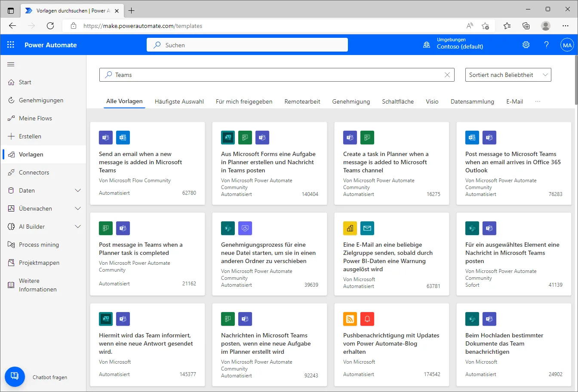The height and width of the screenshot is (392, 578).
Task: Click the browser Back arrow
Action: point(12,26)
